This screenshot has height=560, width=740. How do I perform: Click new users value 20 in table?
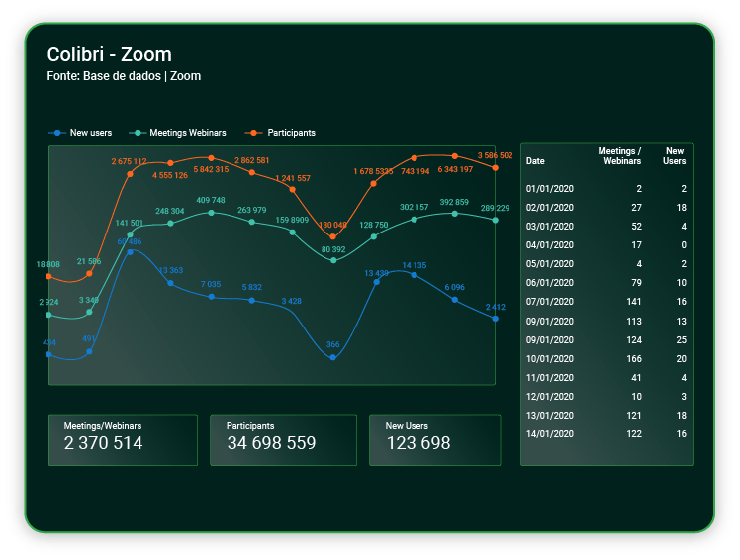tap(681, 359)
